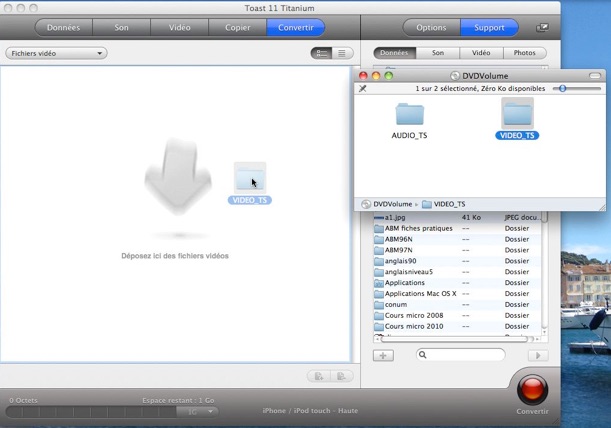Select the VIDEO_TS folder in DVDVolume window
The width and height of the screenshot is (611, 428).
517,119
